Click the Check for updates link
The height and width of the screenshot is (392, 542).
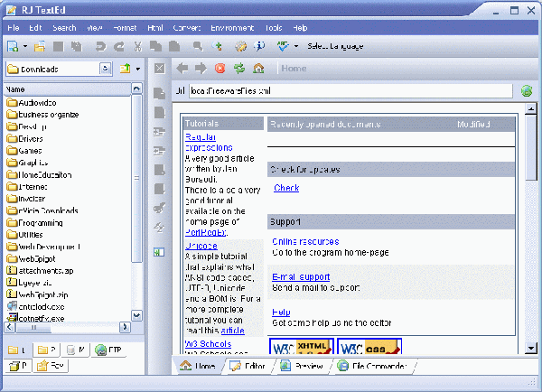pyautogui.click(x=286, y=188)
